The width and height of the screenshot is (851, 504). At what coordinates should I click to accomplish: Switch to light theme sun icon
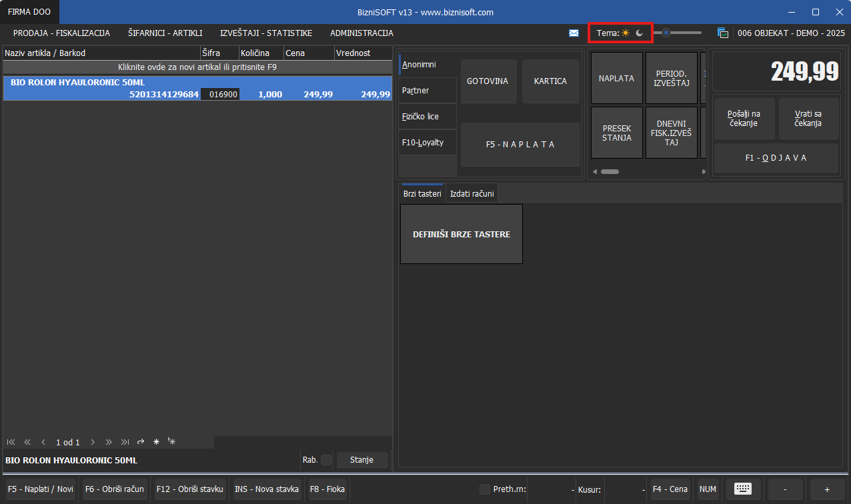pos(626,33)
